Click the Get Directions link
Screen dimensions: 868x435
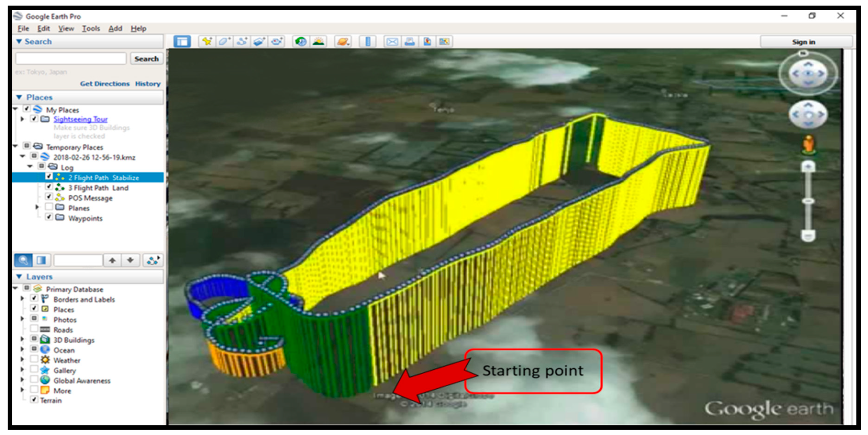coord(105,84)
